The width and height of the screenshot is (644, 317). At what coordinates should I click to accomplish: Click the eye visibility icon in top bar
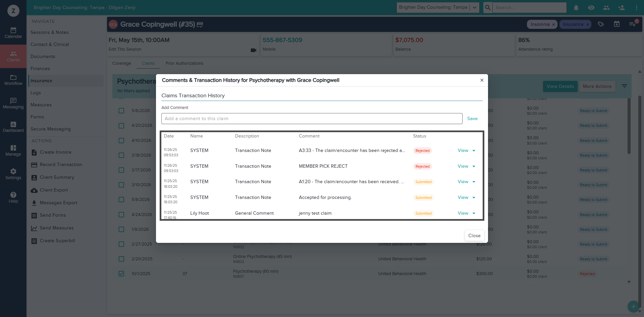(x=591, y=7)
